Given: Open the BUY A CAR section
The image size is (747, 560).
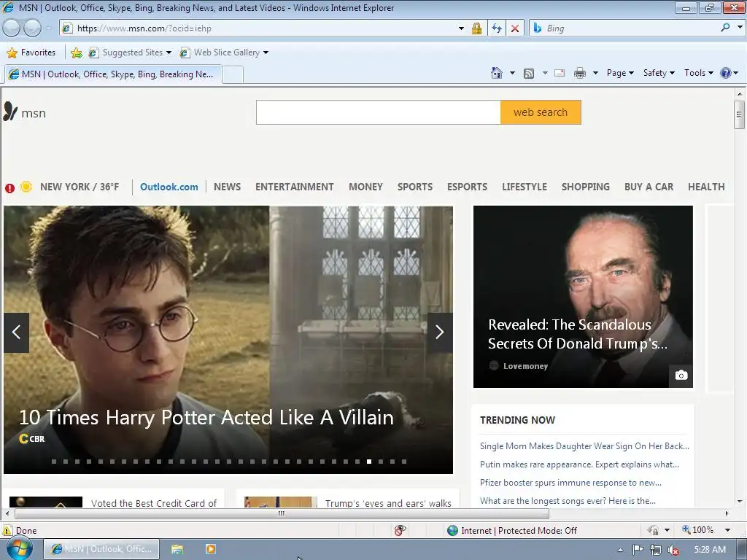Looking at the screenshot, I should pyautogui.click(x=649, y=187).
